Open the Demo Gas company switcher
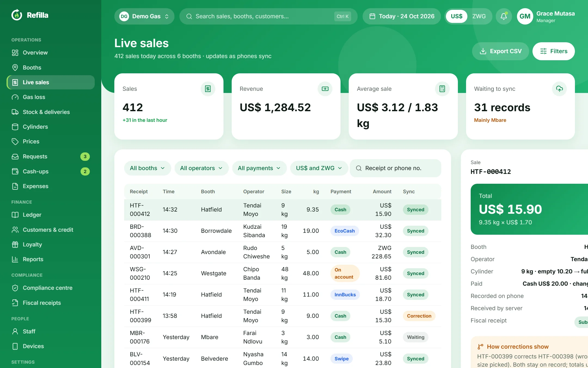Viewport: 588px width, 368px height. coord(144,16)
